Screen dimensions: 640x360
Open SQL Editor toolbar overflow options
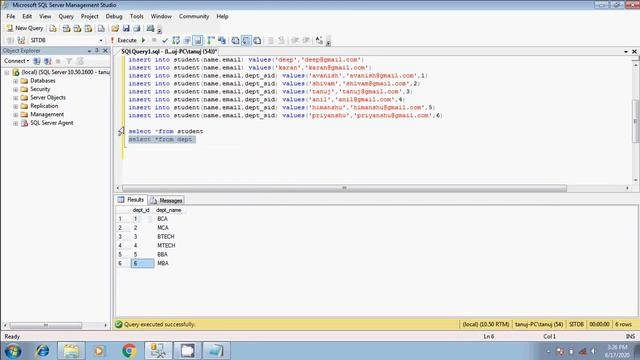[x=328, y=41]
